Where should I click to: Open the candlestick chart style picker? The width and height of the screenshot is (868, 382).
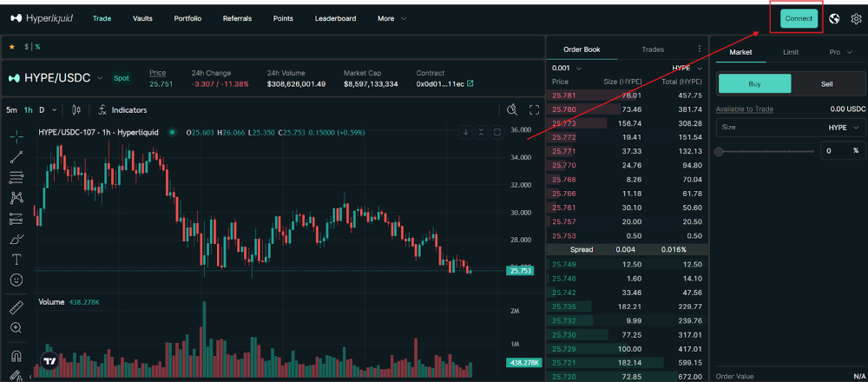(x=76, y=110)
